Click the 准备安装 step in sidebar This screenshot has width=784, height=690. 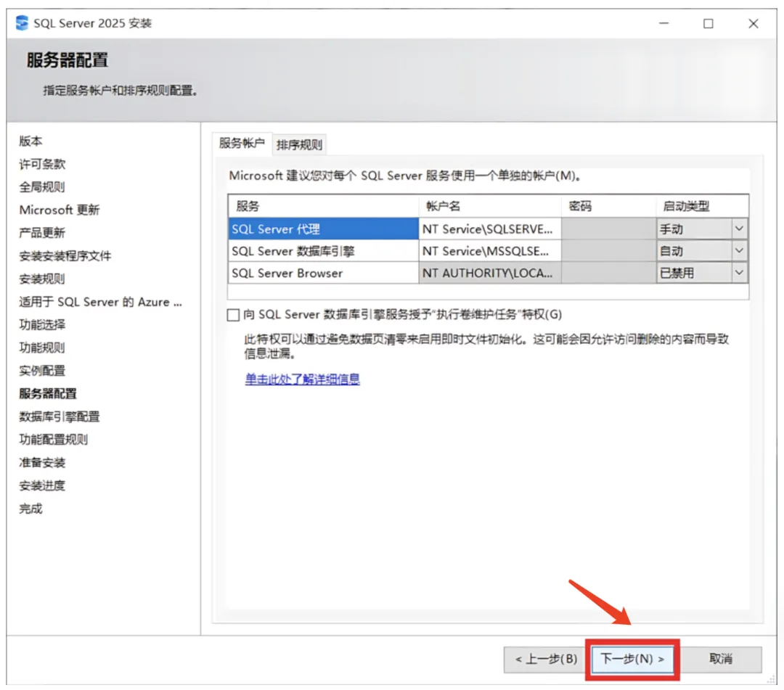pyautogui.click(x=42, y=463)
